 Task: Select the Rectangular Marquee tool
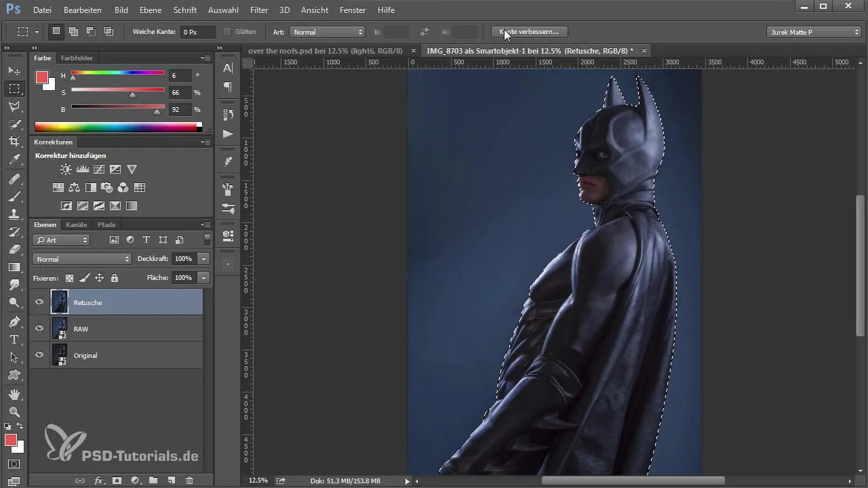14,89
